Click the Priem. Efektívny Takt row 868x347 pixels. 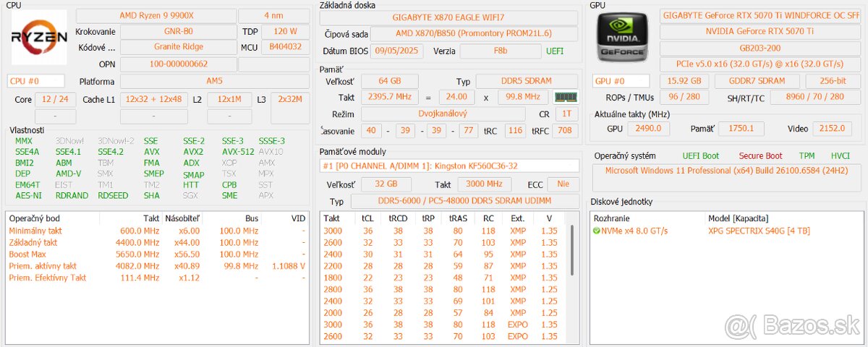click(156, 278)
